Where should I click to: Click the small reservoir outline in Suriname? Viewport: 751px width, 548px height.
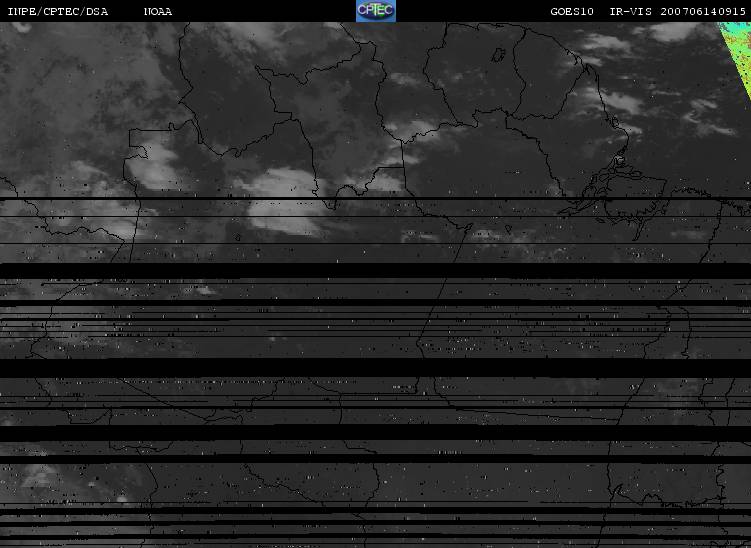[x=498, y=55]
